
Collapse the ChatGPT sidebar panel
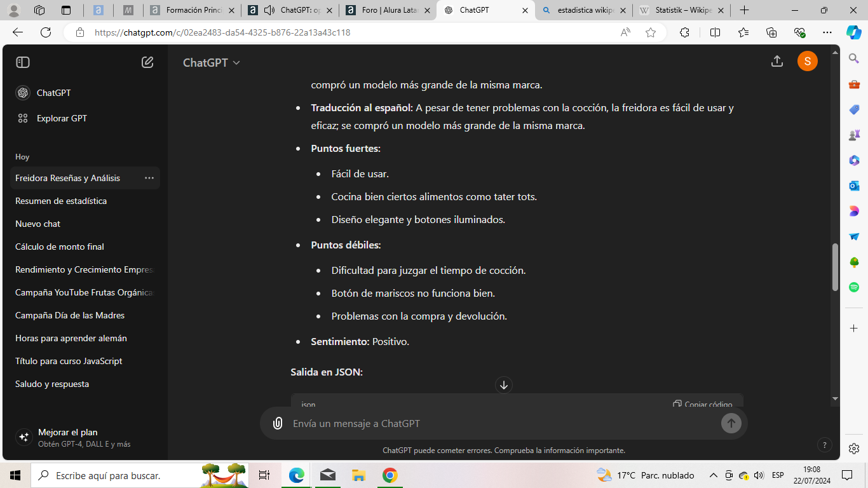pos(23,62)
